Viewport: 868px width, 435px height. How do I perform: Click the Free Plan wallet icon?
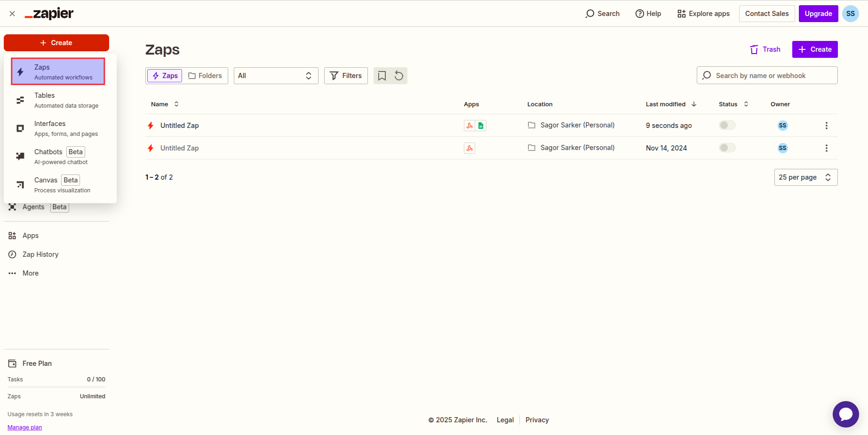tap(12, 364)
